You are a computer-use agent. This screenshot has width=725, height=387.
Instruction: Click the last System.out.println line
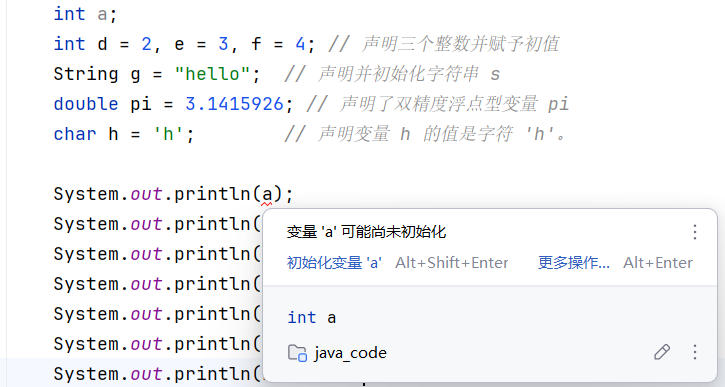157,374
